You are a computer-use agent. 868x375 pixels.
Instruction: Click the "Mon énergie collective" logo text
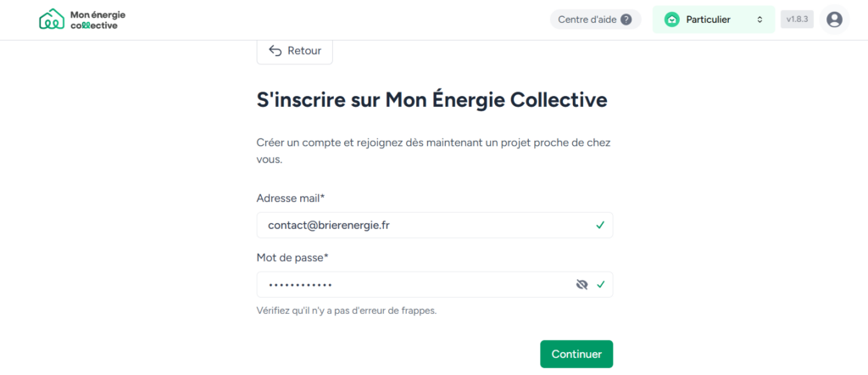[x=93, y=20]
